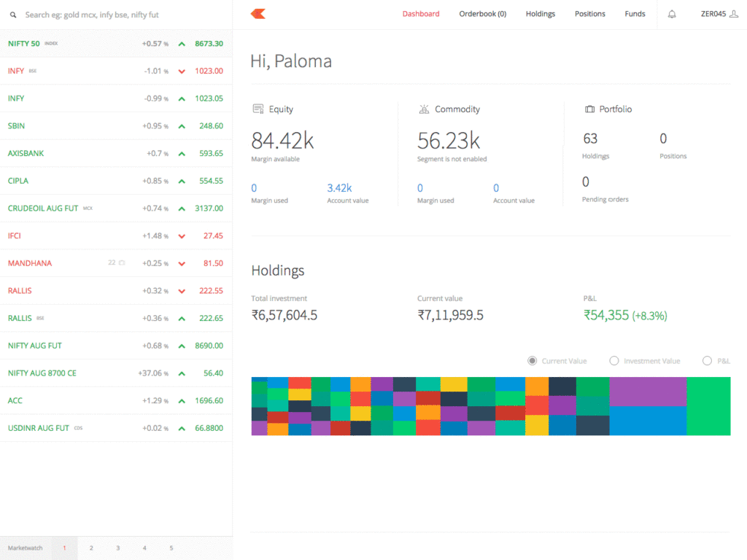Screen dimensions: 747x560
Task: Click the down chevron on IFCI row
Action: click(x=182, y=236)
